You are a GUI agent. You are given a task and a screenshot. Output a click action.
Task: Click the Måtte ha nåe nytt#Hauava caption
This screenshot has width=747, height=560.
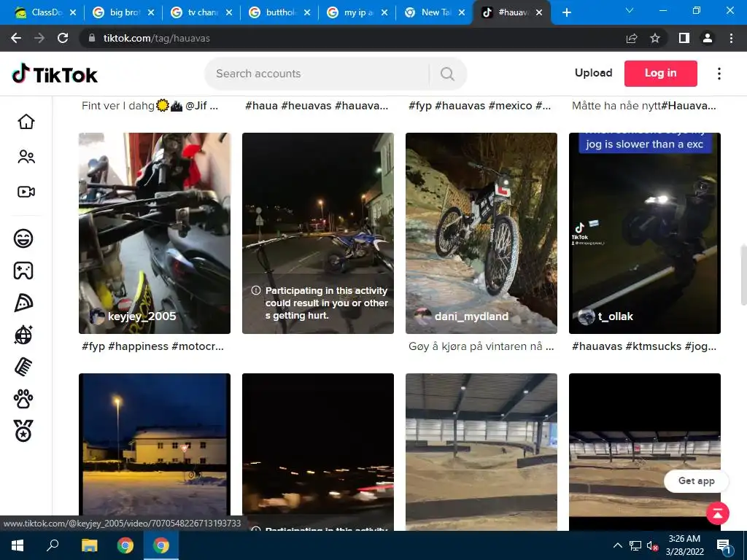[643, 106]
